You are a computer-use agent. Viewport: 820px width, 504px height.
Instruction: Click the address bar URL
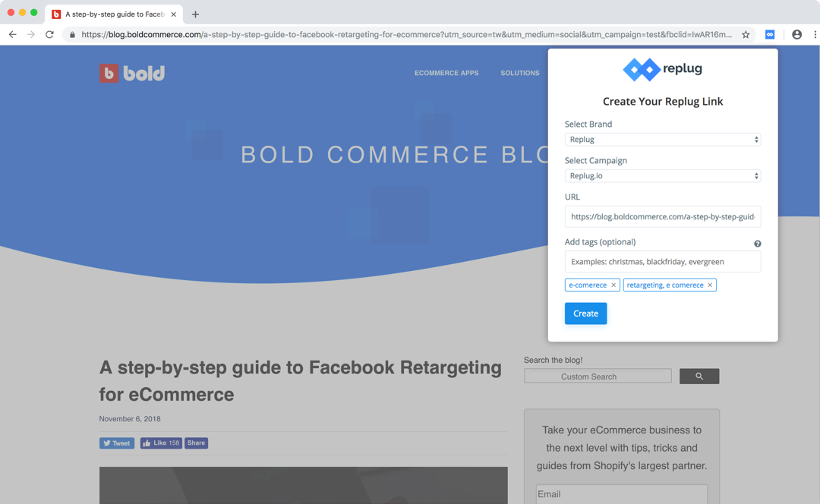click(406, 34)
